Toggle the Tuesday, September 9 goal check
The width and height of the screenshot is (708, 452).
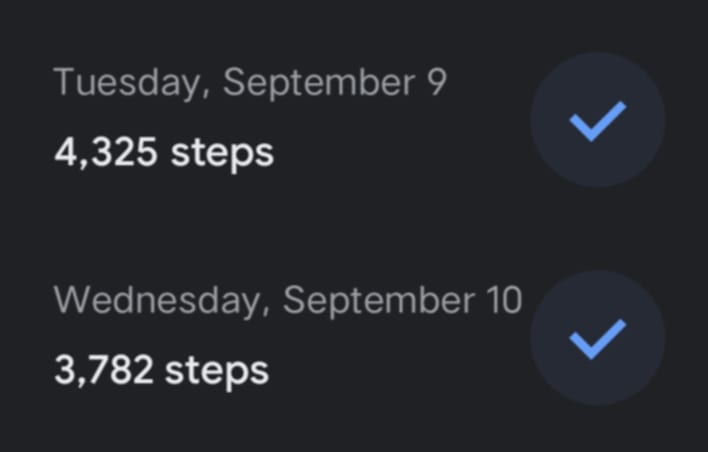[597, 120]
